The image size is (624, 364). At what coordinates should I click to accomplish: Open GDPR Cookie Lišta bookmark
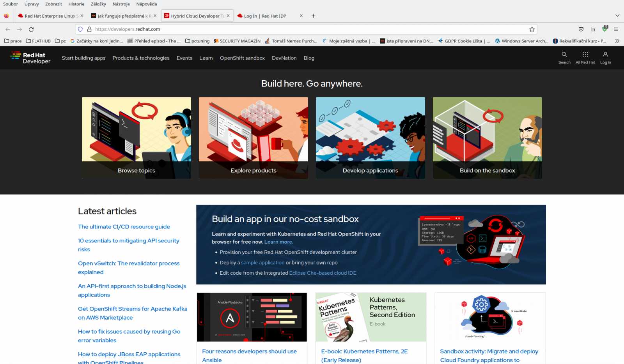click(464, 41)
